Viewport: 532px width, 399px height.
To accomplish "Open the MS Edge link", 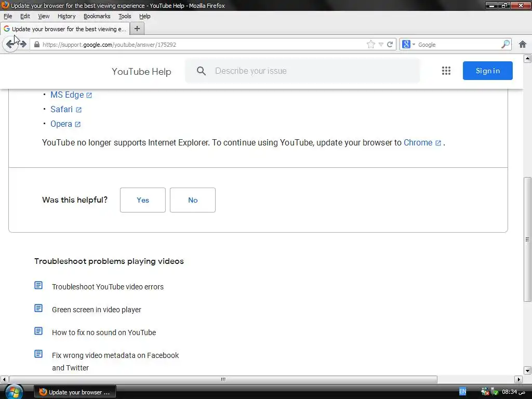I will (x=67, y=95).
